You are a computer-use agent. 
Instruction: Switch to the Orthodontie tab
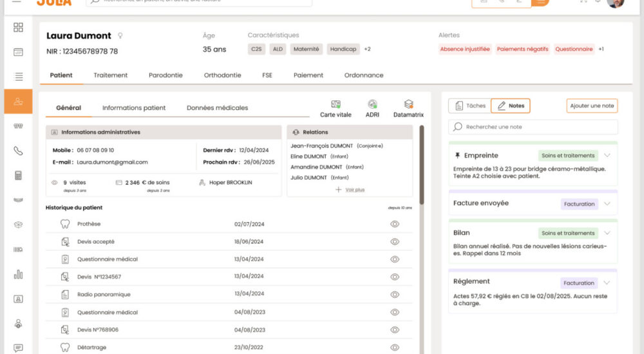[223, 75]
